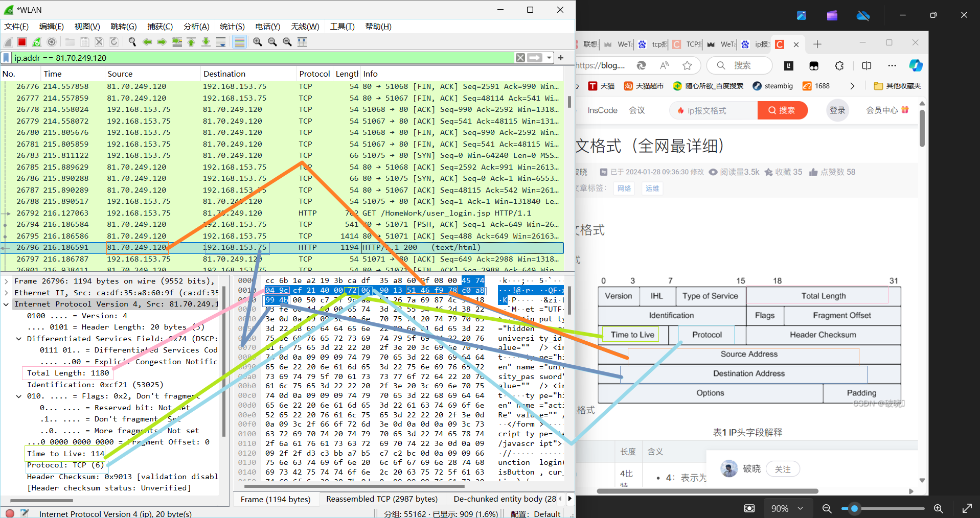Image resolution: width=980 pixels, height=518 pixels.
Task: Open the 工具(T) menu
Action: pyautogui.click(x=343, y=27)
